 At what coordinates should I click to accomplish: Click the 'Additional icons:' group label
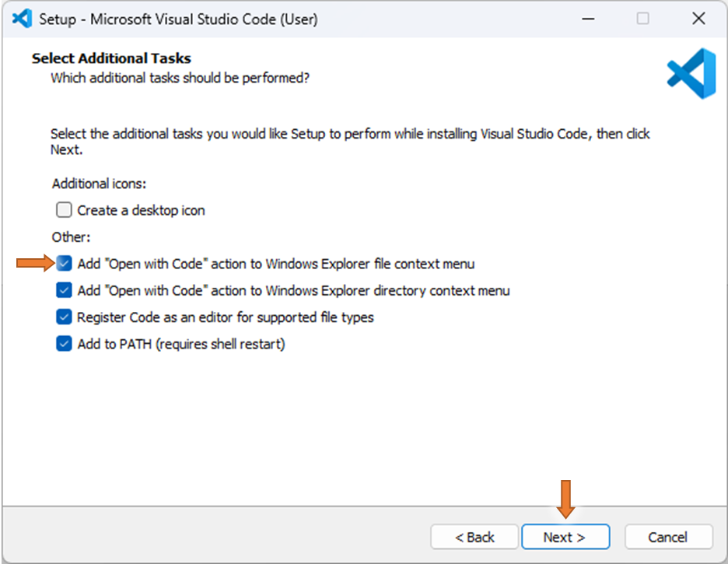tap(99, 184)
